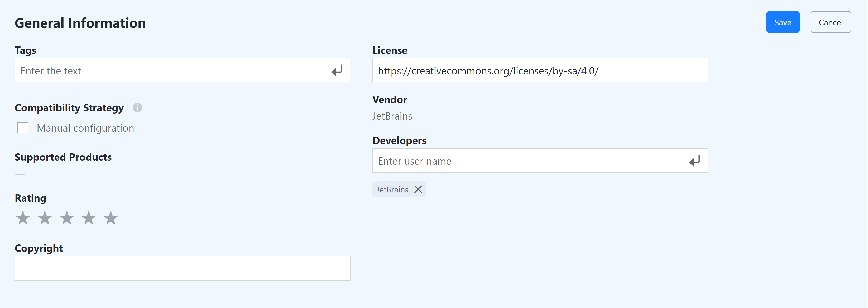868x308 pixels.
Task: Open Compatibility Strategy info tooltip icon
Action: 137,108
